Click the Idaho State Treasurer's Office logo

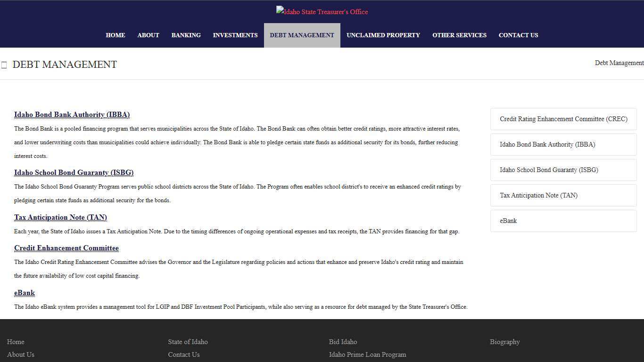[x=322, y=12]
